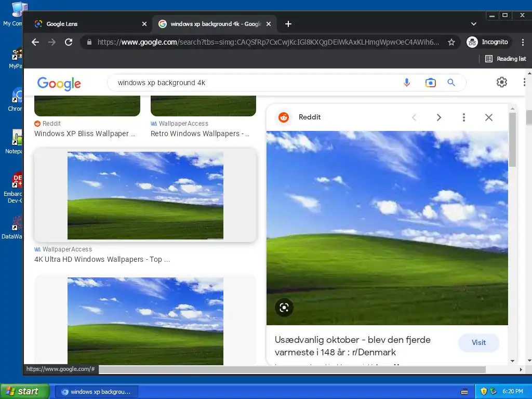Click the browser forward arrow
Viewport: 532px width, 399px height.
point(52,42)
